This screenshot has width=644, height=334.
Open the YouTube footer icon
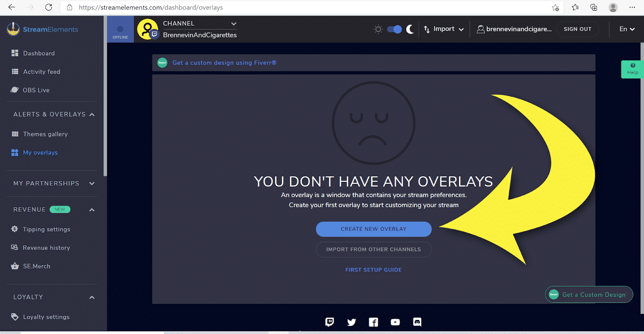(395, 322)
